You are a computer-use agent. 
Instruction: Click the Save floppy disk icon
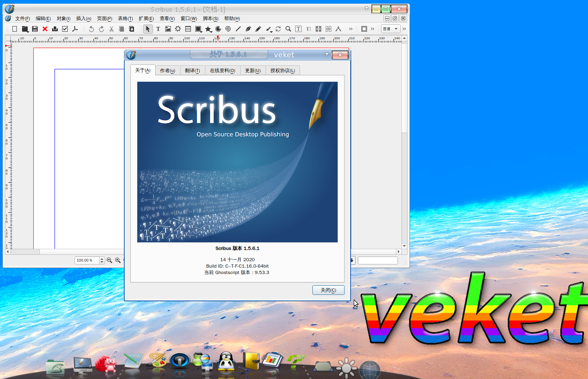click(35, 29)
